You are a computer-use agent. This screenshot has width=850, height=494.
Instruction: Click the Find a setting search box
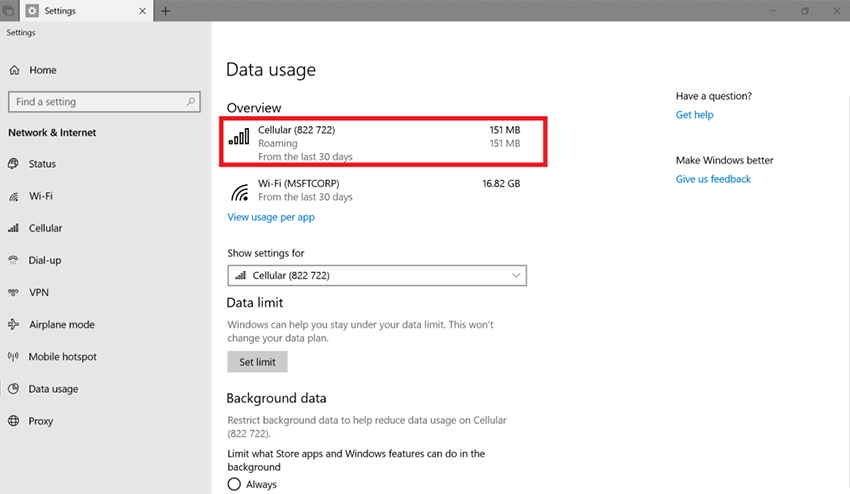(x=104, y=101)
